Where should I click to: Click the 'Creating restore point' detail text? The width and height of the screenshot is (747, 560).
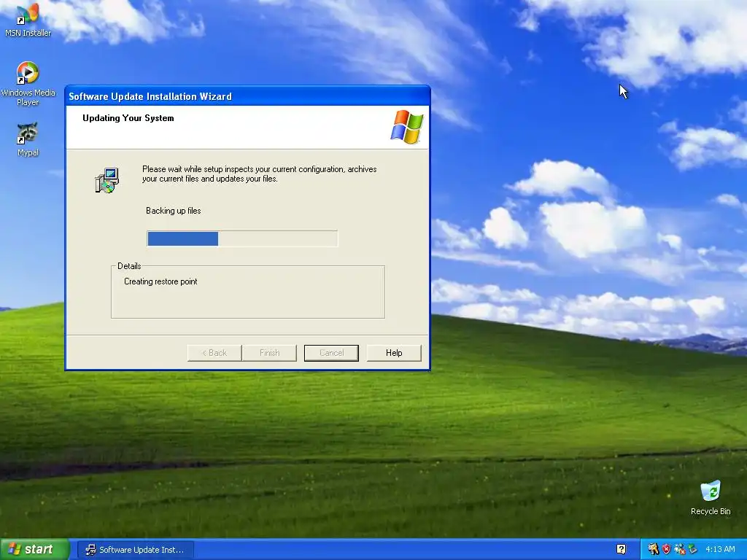coord(160,281)
